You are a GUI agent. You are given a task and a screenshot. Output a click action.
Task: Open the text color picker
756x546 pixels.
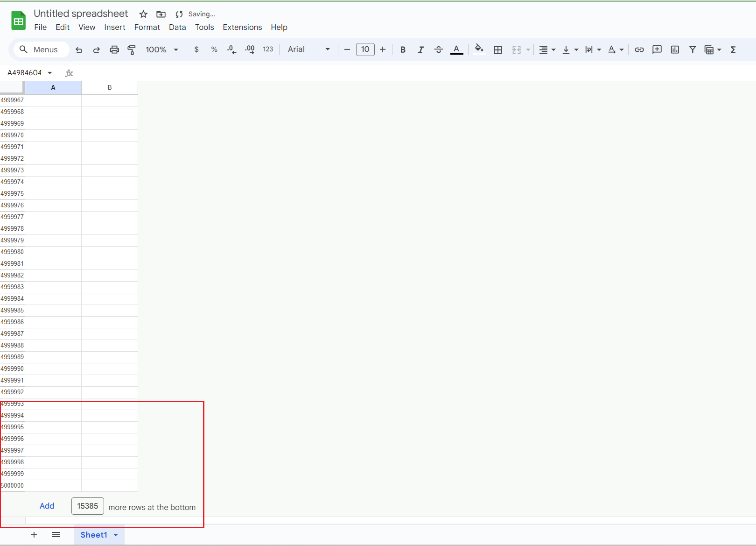[x=456, y=50]
